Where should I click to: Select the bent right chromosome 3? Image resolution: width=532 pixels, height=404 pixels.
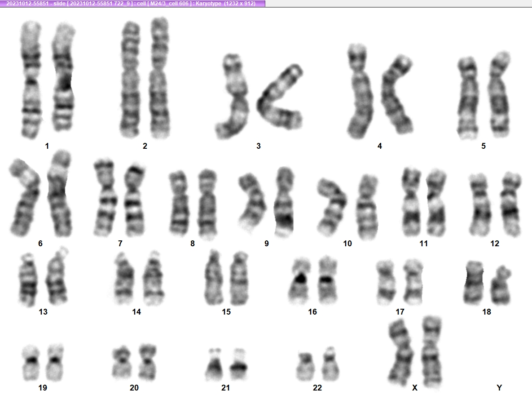(x=280, y=97)
